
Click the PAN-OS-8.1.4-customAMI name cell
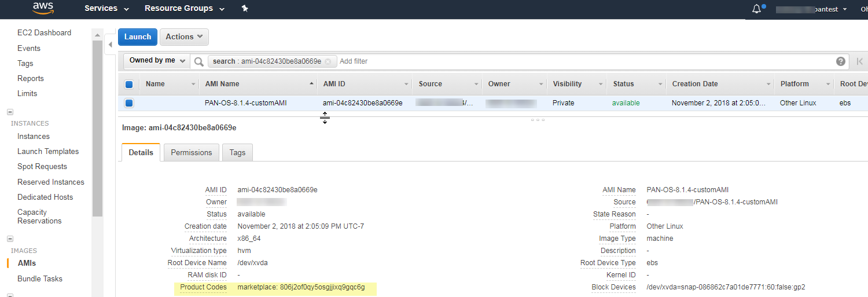[x=246, y=103]
